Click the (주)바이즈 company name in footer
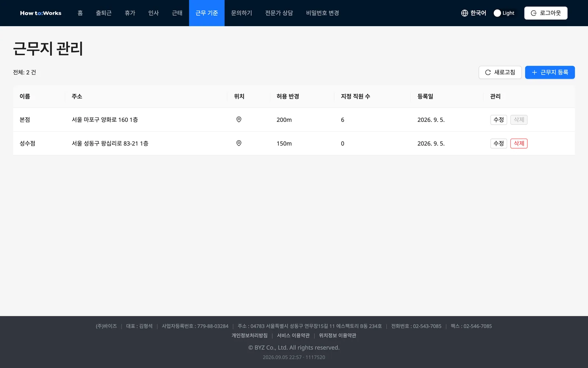 pos(106,326)
